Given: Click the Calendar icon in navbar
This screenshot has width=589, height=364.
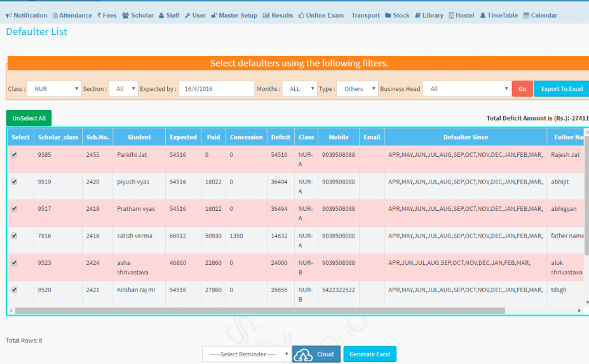Looking at the screenshot, I should point(526,15).
